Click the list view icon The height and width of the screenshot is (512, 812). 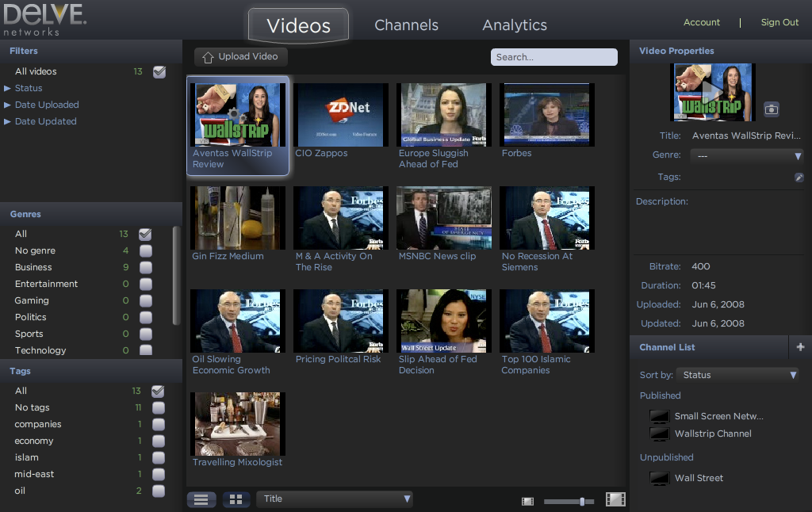pyautogui.click(x=201, y=499)
